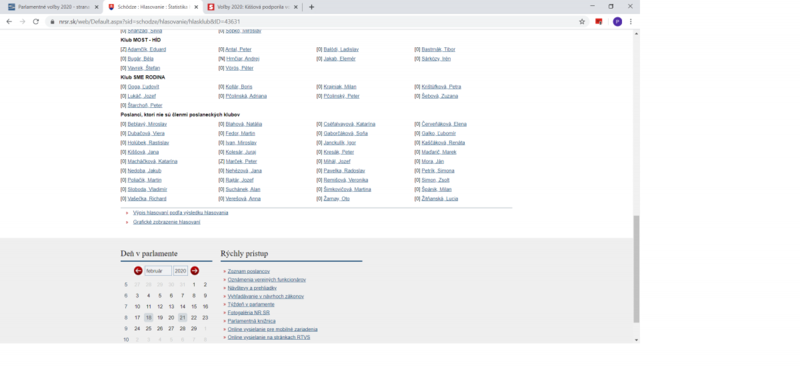Go to previous month with red left arrow

[x=138, y=270]
